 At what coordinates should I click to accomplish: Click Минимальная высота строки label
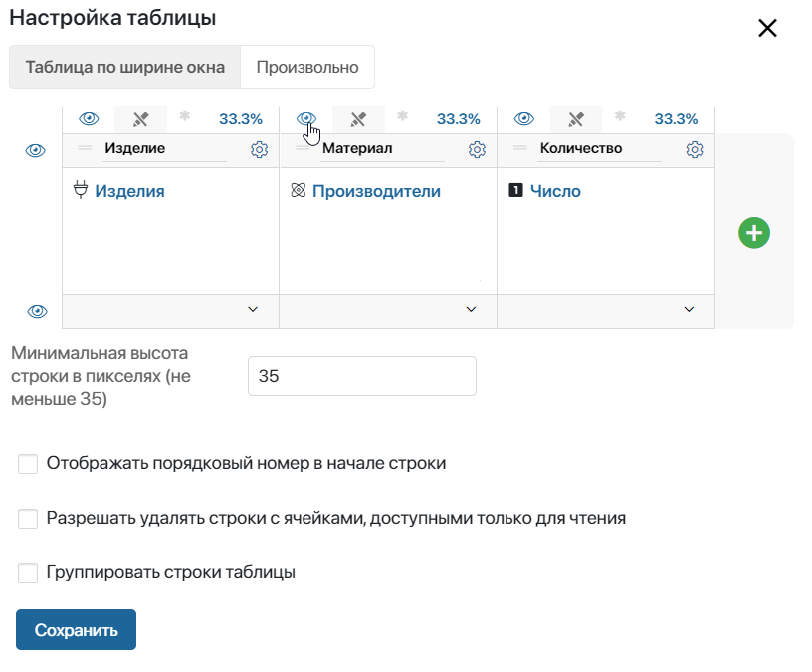[101, 376]
